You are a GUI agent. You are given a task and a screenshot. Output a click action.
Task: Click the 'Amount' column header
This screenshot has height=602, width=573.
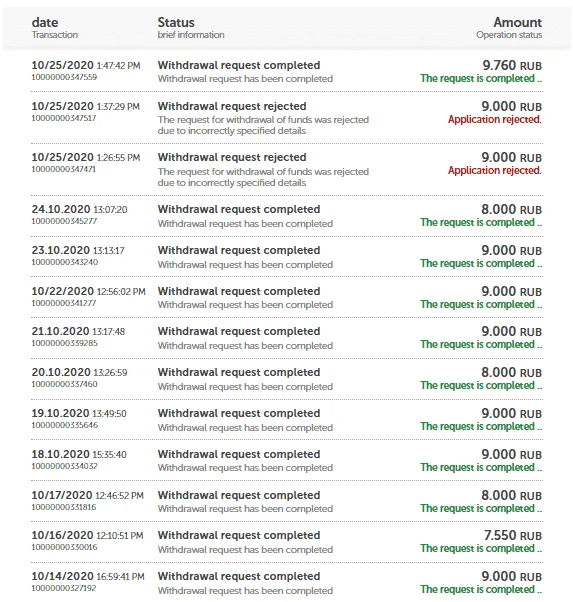coord(517,22)
